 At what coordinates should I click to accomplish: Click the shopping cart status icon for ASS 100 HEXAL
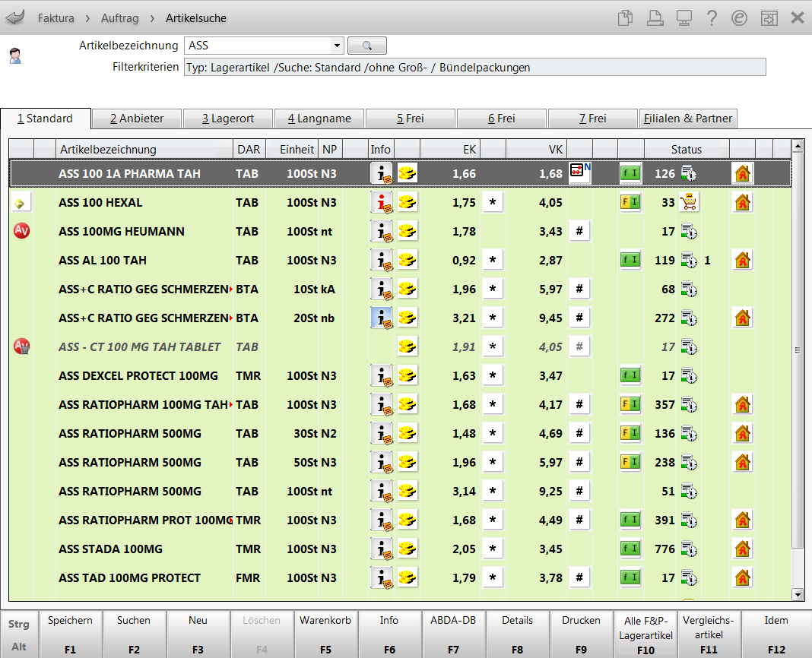(x=690, y=203)
